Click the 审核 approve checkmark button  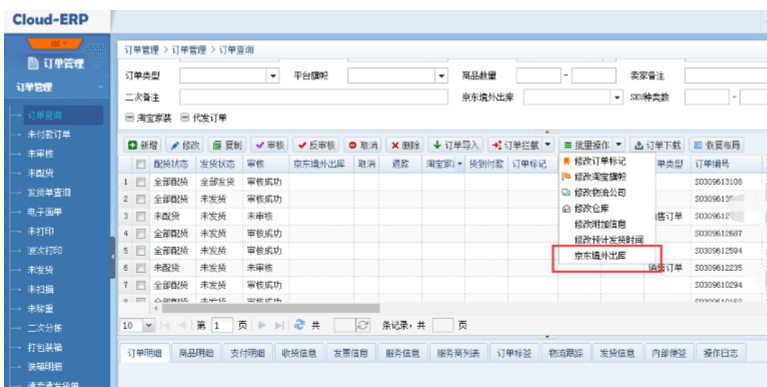tap(270, 145)
